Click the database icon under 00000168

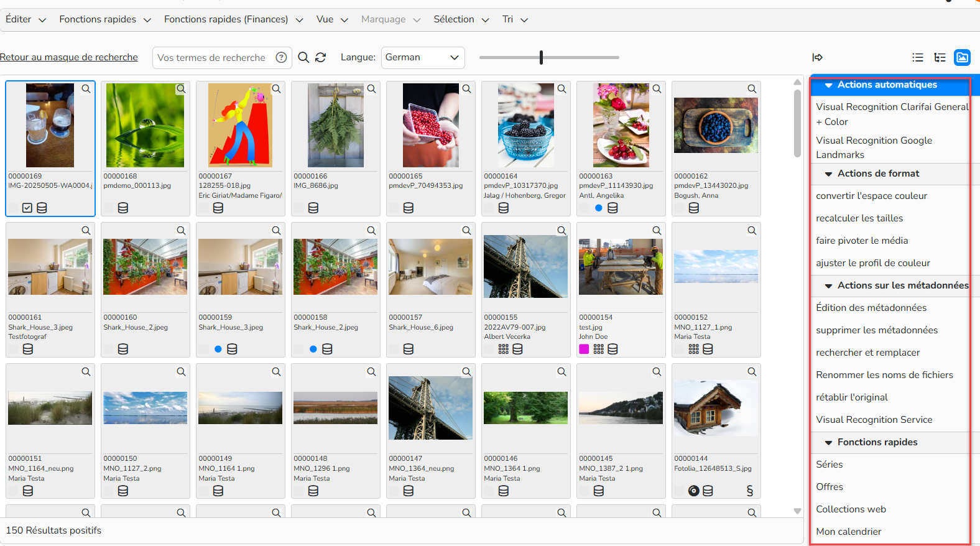tap(123, 208)
